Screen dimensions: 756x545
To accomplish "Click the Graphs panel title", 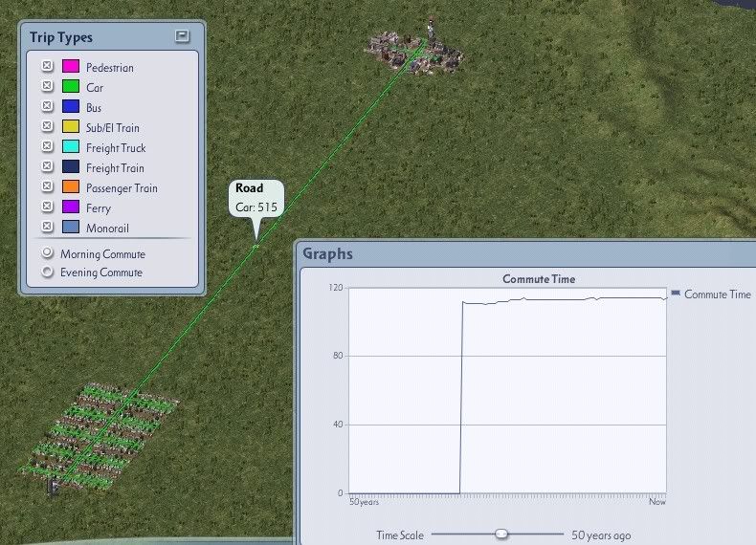I will click(x=327, y=253).
